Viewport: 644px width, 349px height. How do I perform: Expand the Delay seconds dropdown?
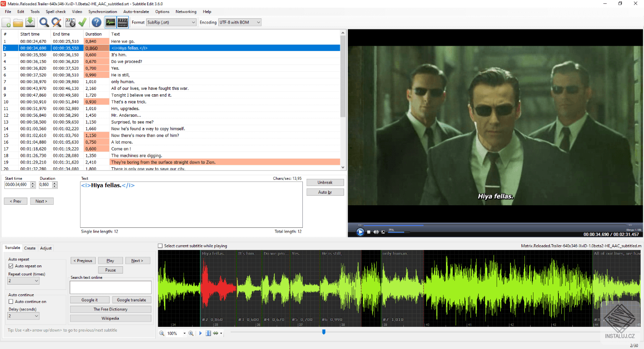pyautogui.click(x=24, y=316)
